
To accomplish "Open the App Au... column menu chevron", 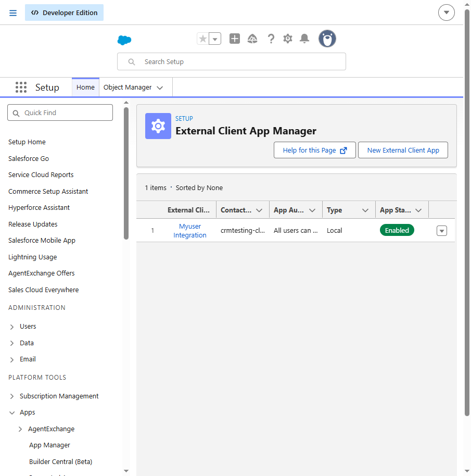I will click(x=312, y=210).
